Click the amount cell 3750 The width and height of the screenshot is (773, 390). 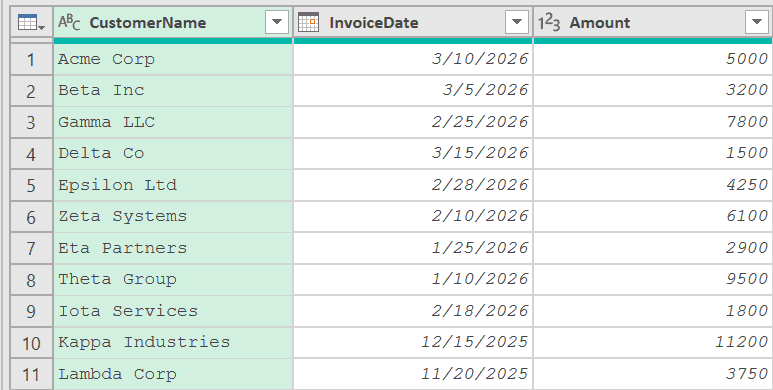653,375
